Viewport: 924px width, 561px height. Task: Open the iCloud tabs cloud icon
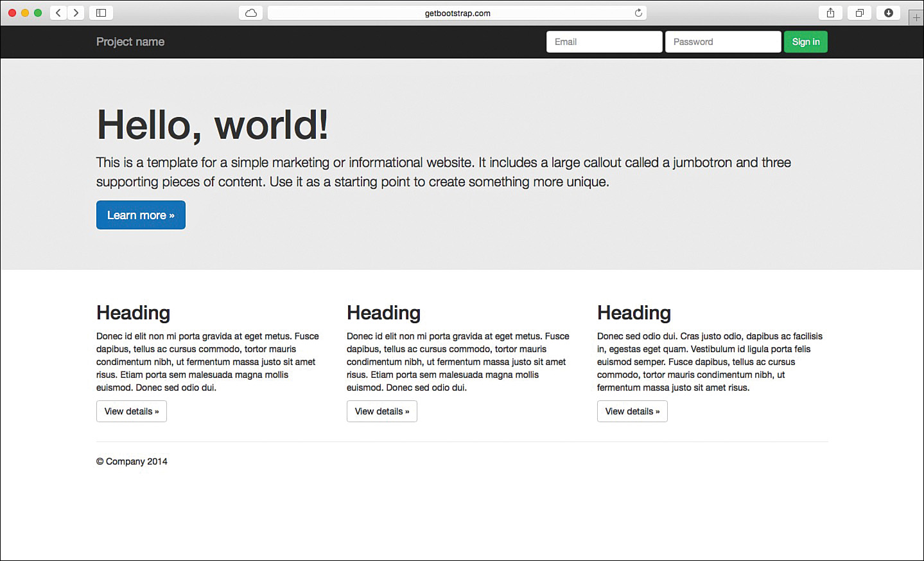[251, 13]
